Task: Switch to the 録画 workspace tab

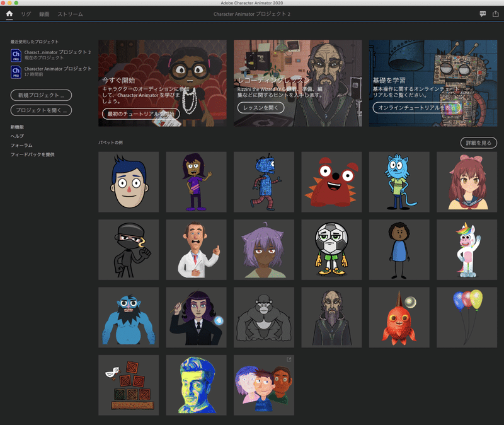Action: click(x=44, y=14)
